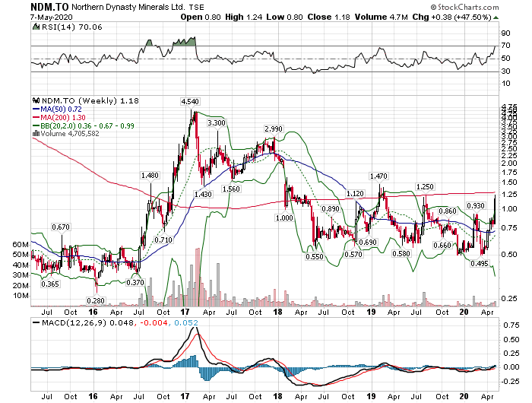Click the 0.280 low price label

(96, 300)
